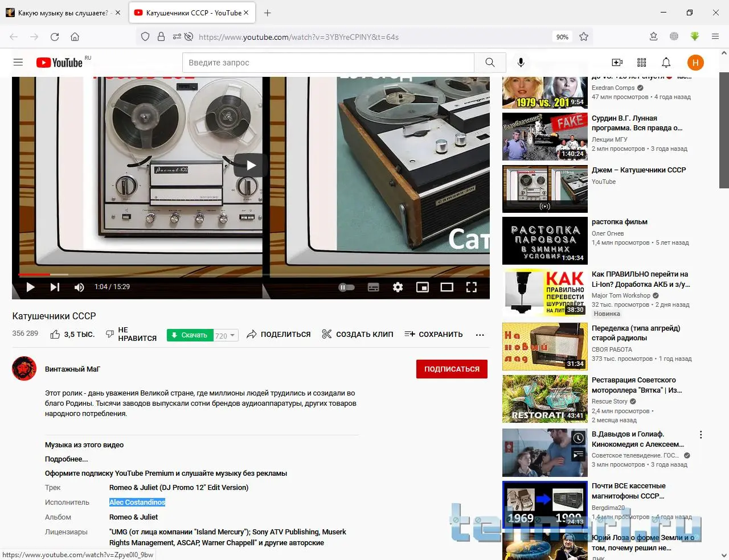Mute the video volume
Screen dimensions: 729x560
79,287
